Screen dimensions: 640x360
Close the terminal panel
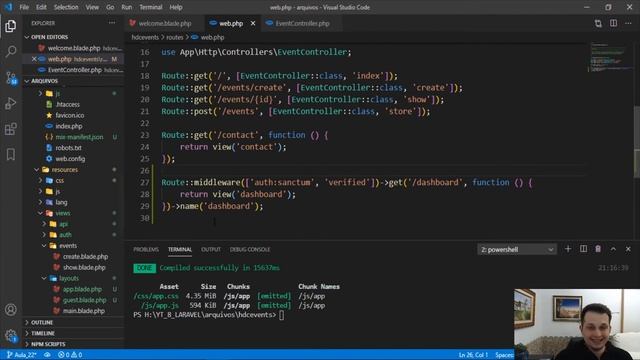click(628, 249)
